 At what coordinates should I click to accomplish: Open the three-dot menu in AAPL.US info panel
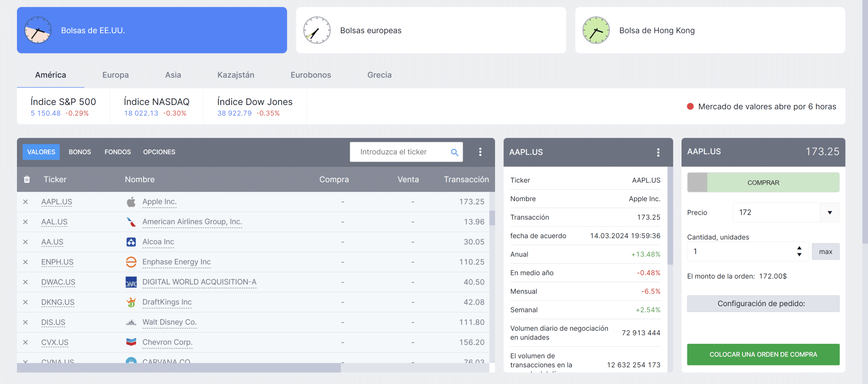pos(658,152)
